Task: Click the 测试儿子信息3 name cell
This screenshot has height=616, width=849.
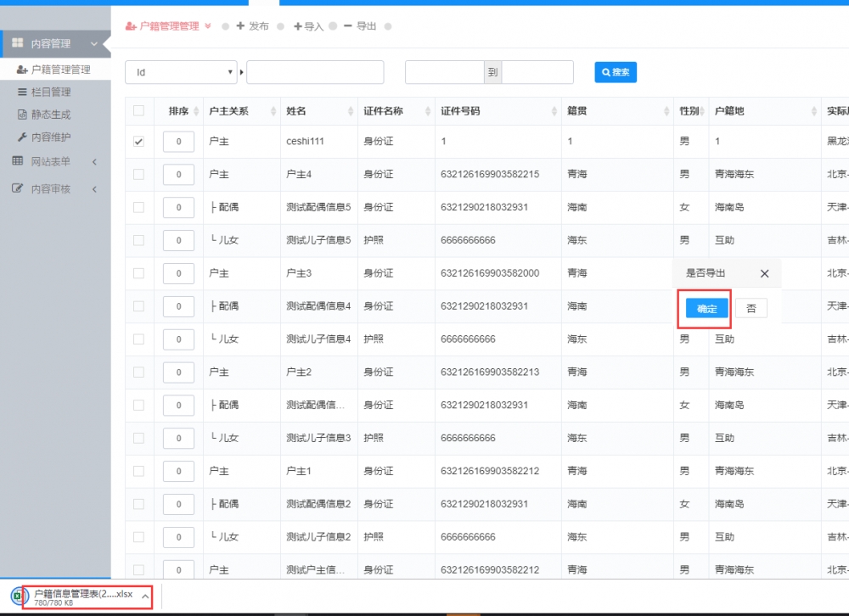Action: [x=318, y=438]
